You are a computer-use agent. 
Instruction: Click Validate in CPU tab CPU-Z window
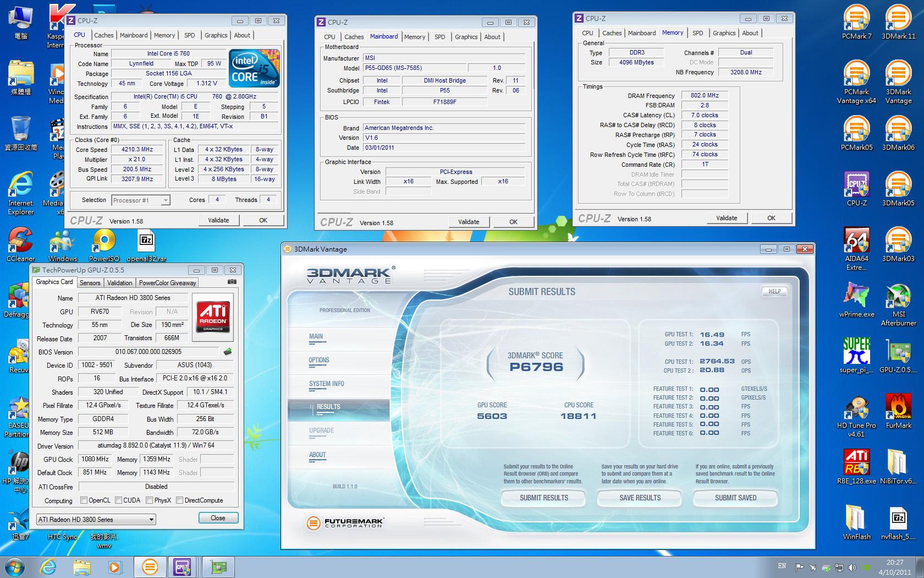click(218, 220)
